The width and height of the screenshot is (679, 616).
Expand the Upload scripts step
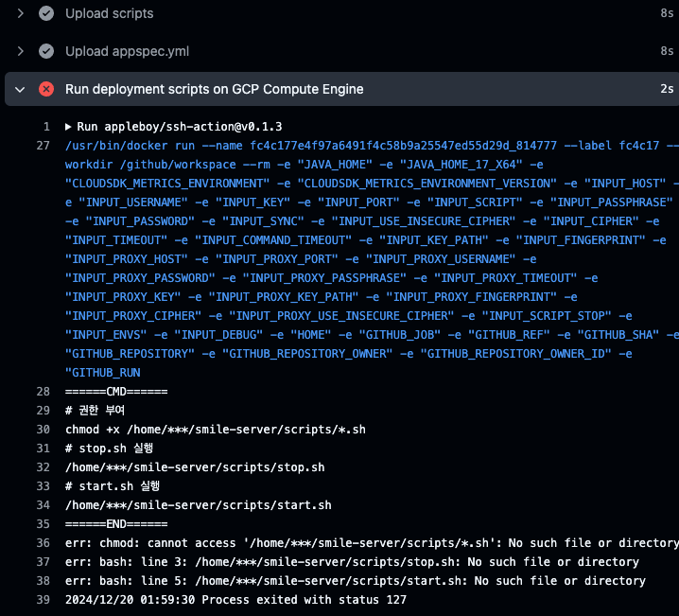[20, 13]
